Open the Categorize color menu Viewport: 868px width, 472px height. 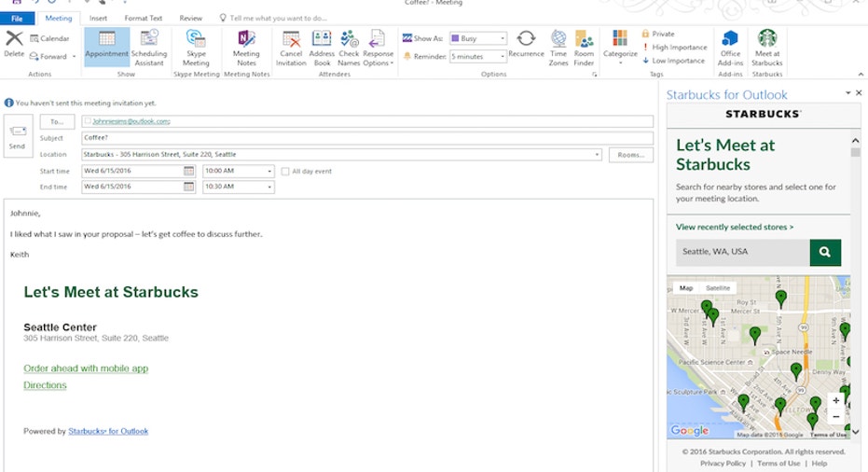pyautogui.click(x=620, y=48)
